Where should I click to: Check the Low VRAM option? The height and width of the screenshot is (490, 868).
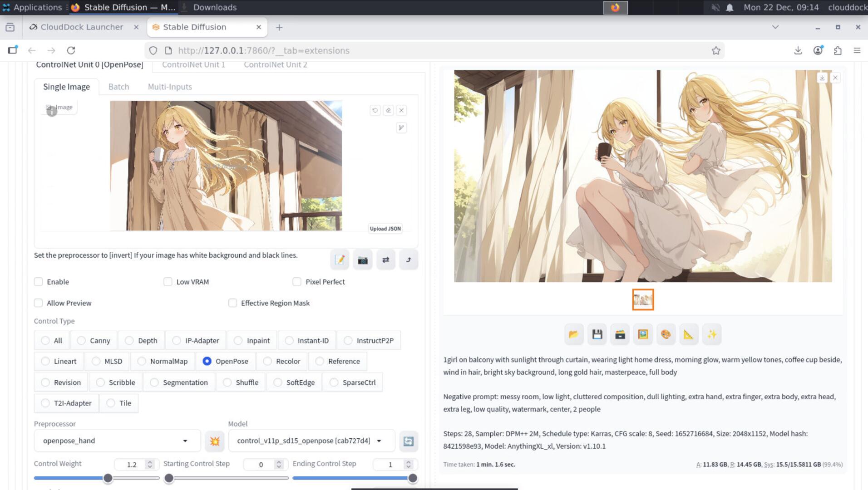168,282
